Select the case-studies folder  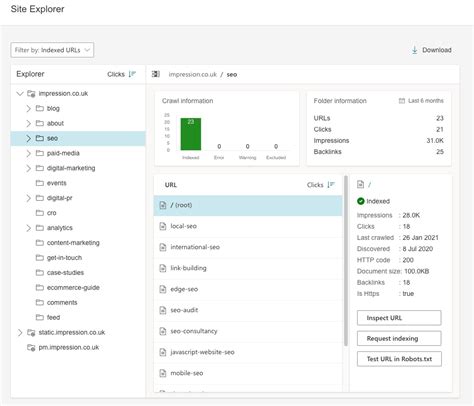pos(78,273)
